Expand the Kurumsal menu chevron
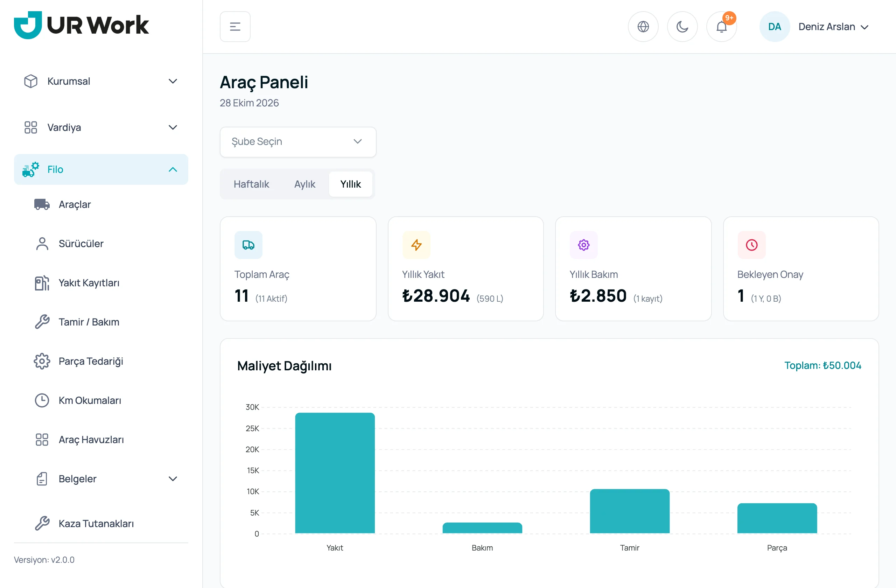The width and height of the screenshot is (896, 588). pyautogui.click(x=173, y=81)
